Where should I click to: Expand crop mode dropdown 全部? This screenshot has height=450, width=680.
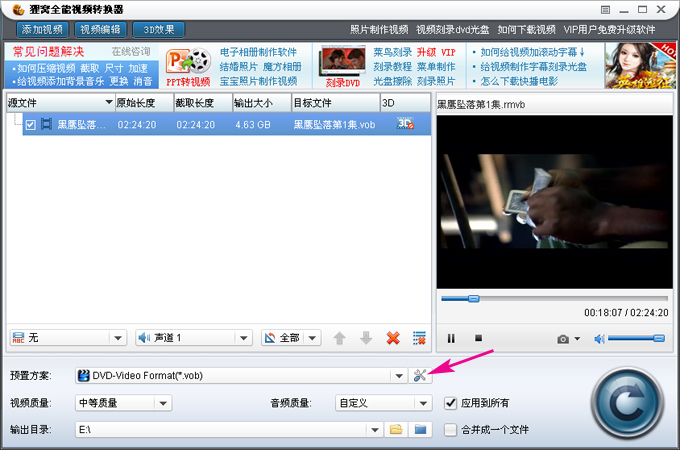click(312, 338)
